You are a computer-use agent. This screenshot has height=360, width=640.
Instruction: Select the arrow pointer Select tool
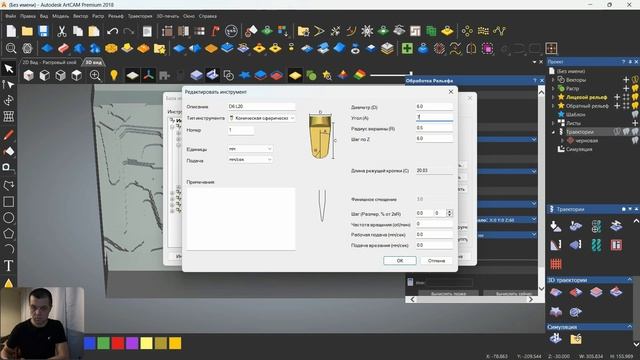pos(9,68)
